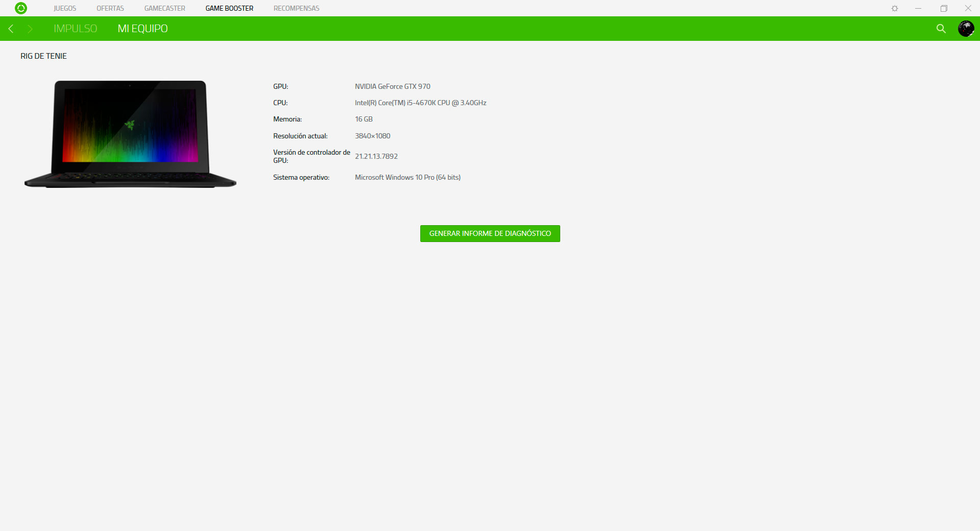The width and height of the screenshot is (980, 531).
Task: Click the Versión de controlador de GPU label
Action: (312, 156)
